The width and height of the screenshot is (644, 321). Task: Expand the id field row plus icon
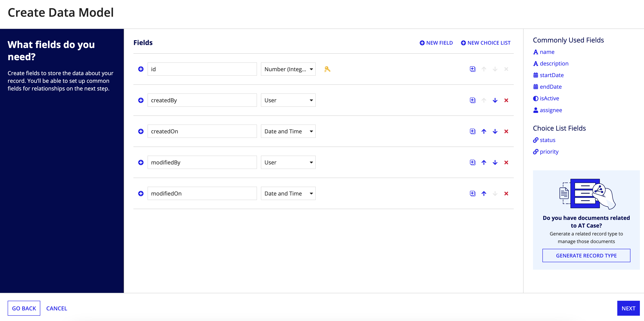pyautogui.click(x=141, y=69)
